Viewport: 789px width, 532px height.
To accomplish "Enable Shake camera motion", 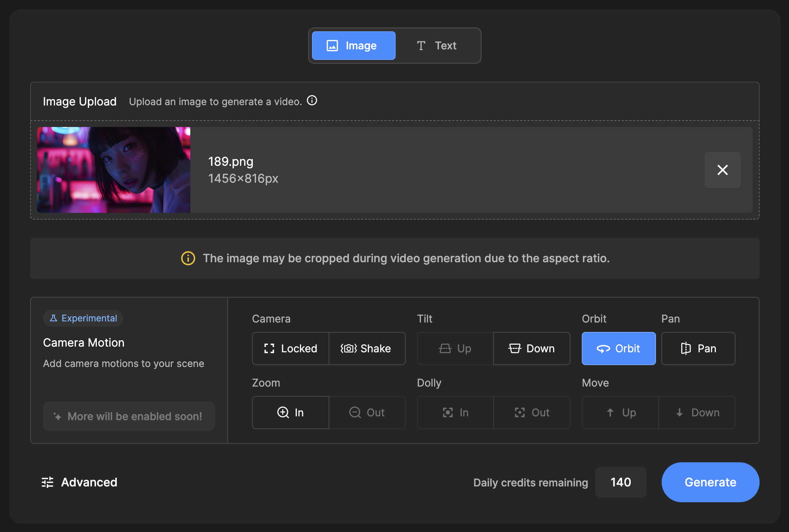I will point(367,349).
